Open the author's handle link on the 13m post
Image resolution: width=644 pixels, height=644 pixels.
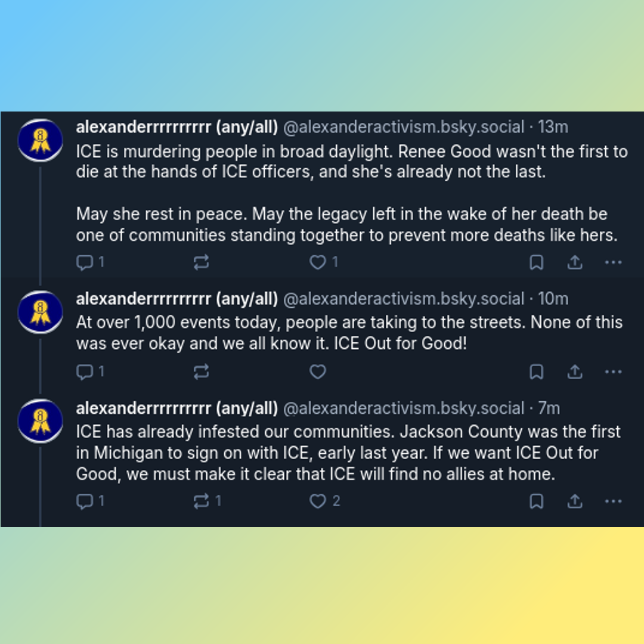click(x=404, y=127)
